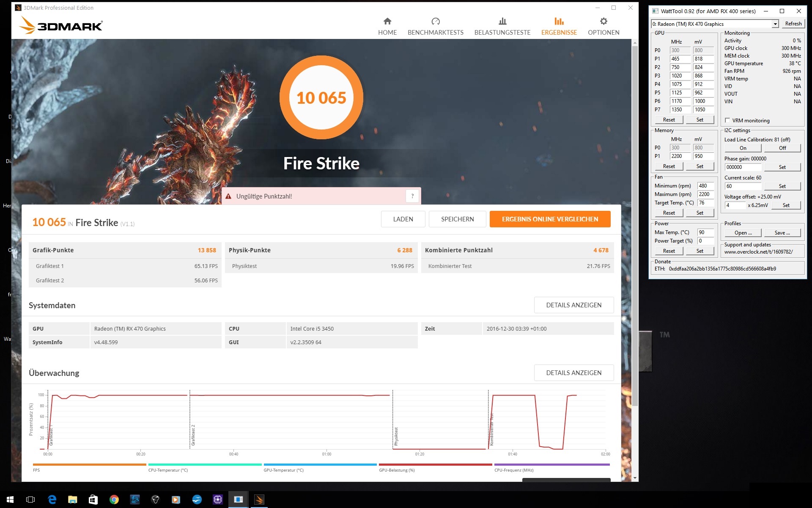The width and height of the screenshot is (812, 508).
Task: Click ERGEBNIS ONLINE VERGLEICHEN button
Action: coord(549,219)
